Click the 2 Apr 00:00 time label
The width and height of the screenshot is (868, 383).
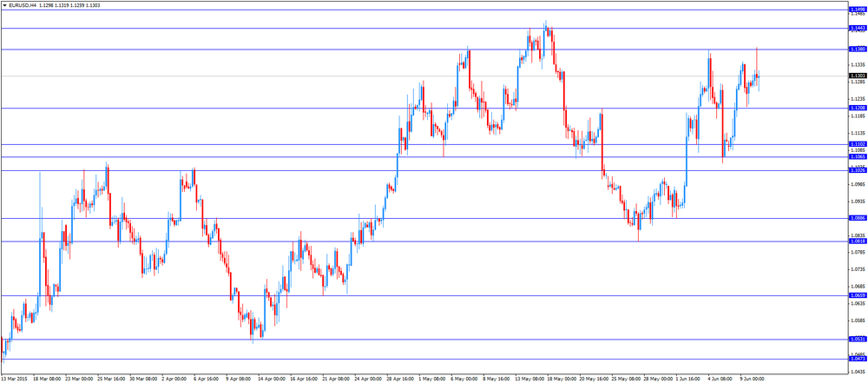(175, 379)
